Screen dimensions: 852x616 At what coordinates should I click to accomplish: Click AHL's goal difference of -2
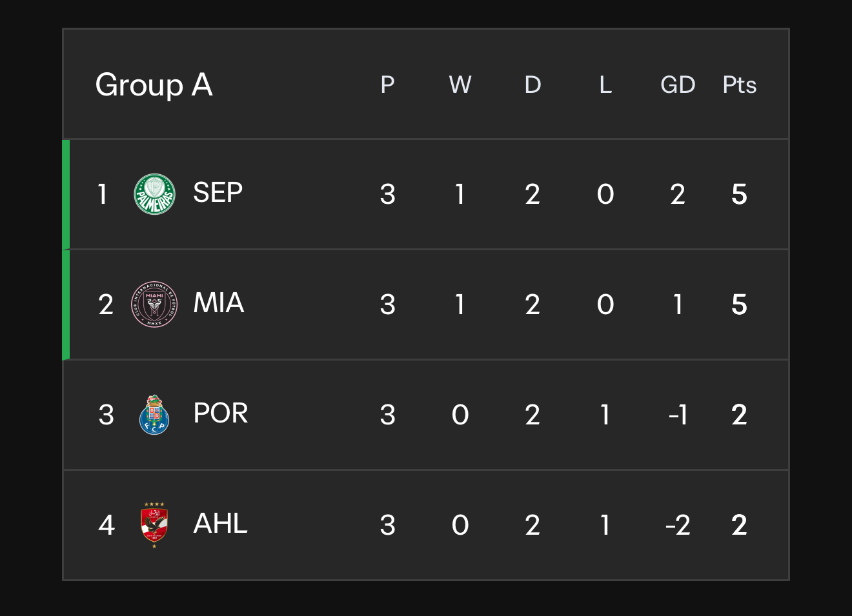tap(678, 525)
